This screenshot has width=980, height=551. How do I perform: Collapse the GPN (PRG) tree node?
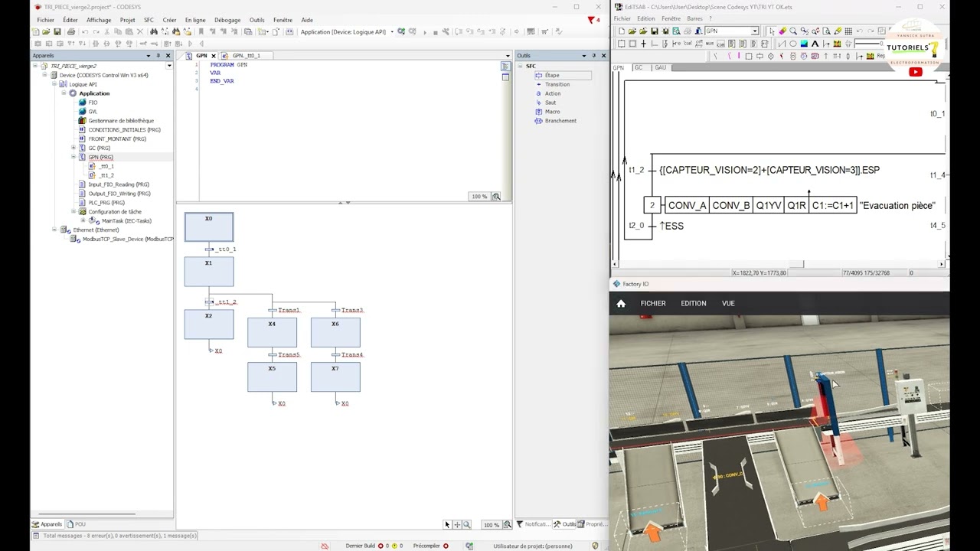coord(73,157)
